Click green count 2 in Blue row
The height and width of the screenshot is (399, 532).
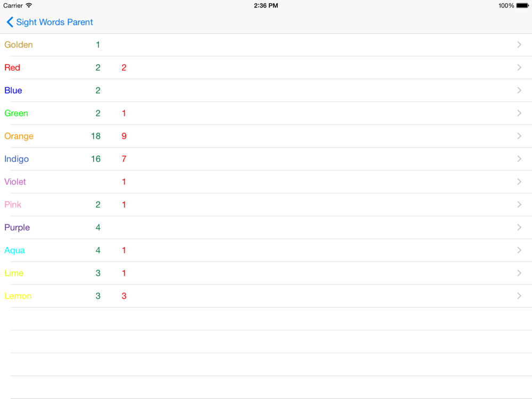[x=98, y=90]
